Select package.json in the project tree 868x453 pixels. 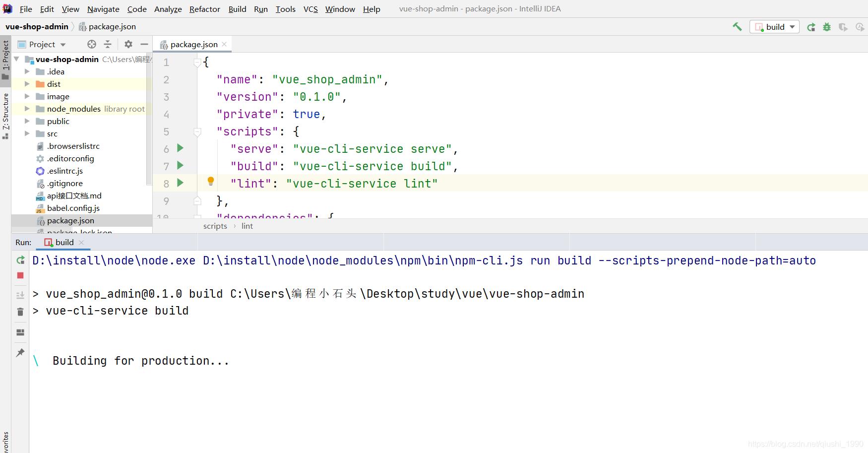[x=70, y=220]
